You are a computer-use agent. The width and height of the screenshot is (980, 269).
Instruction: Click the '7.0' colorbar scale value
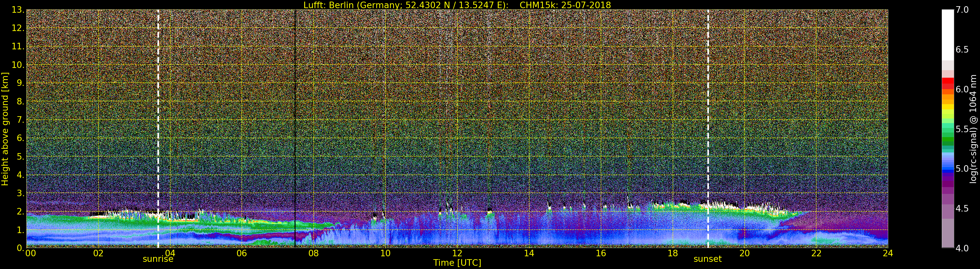click(x=962, y=10)
